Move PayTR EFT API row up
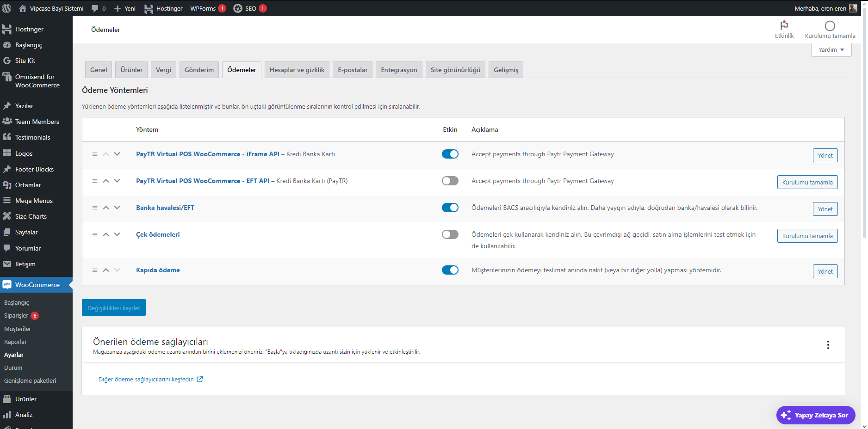This screenshot has height=429, width=868. click(106, 181)
